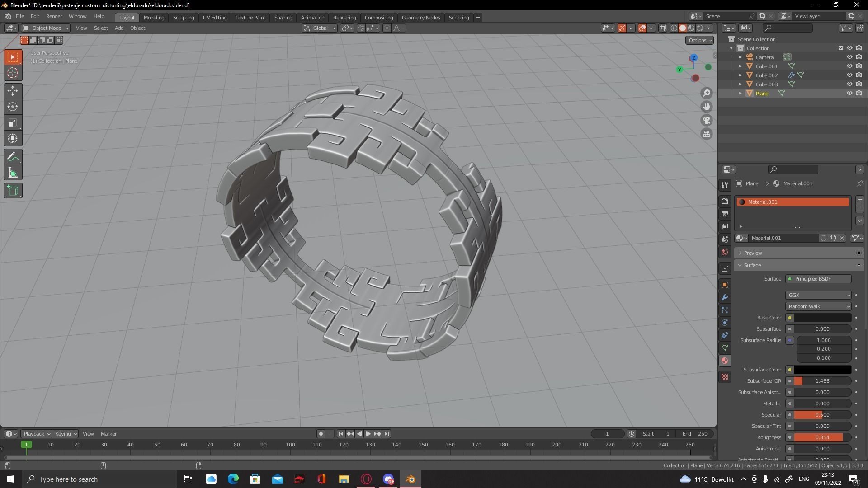This screenshot has height=488, width=868.
Task: Toggle visibility of Plane object
Action: (849, 93)
